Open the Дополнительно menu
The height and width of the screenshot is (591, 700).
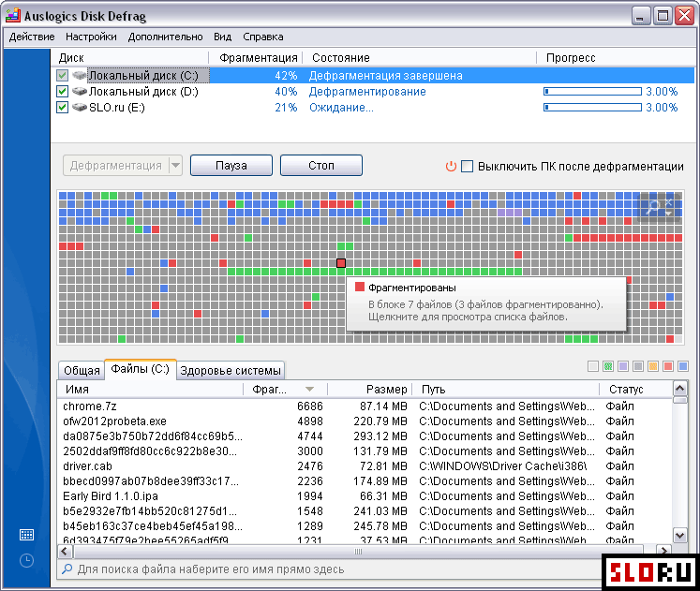[x=165, y=37]
